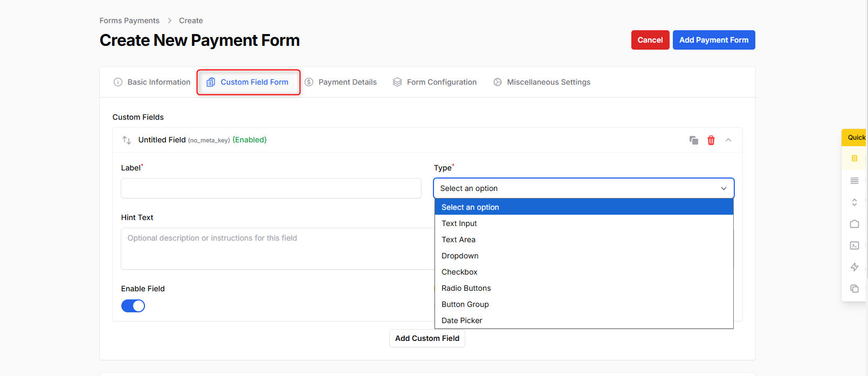Go to the Payment Details tab
Image resolution: width=868 pixels, height=376 pixels.
[x=341, y=82]
